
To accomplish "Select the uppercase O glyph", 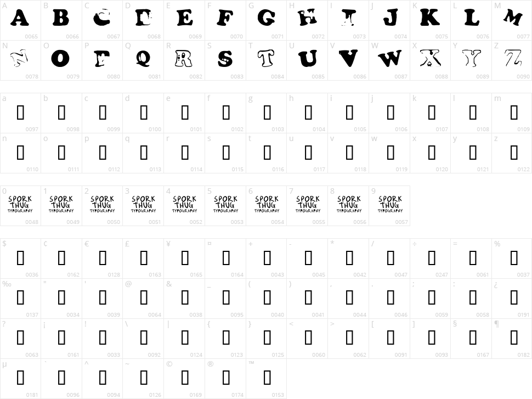I will pos(61,58).
